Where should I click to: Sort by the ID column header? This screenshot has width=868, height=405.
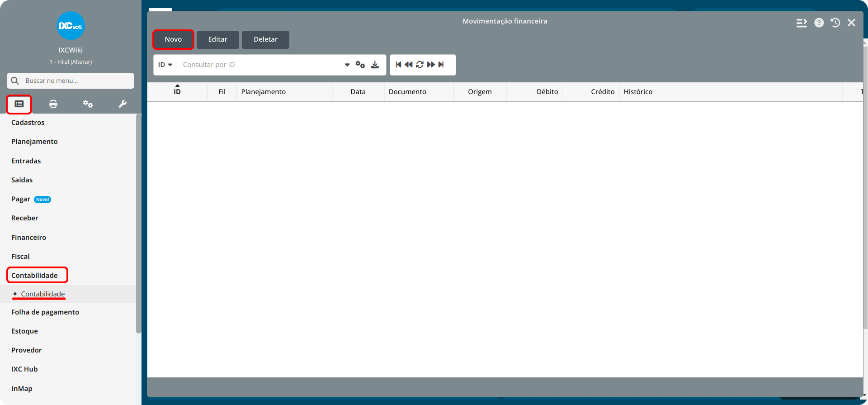[177, 92]
